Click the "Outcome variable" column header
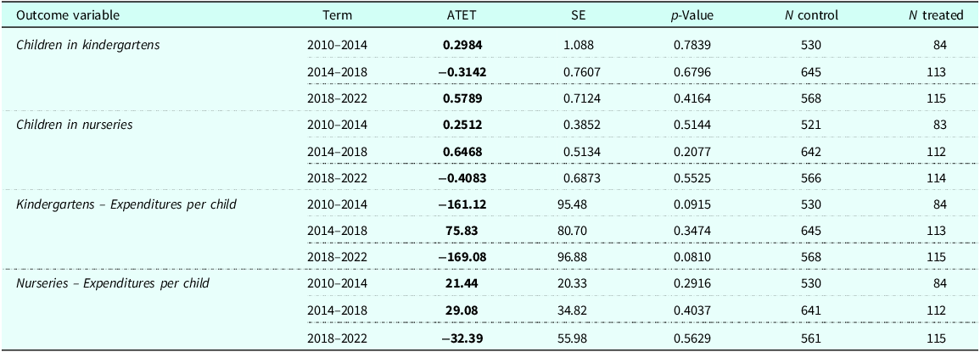The width and height of the screenshot is (980, 352). tap(67, 16)
